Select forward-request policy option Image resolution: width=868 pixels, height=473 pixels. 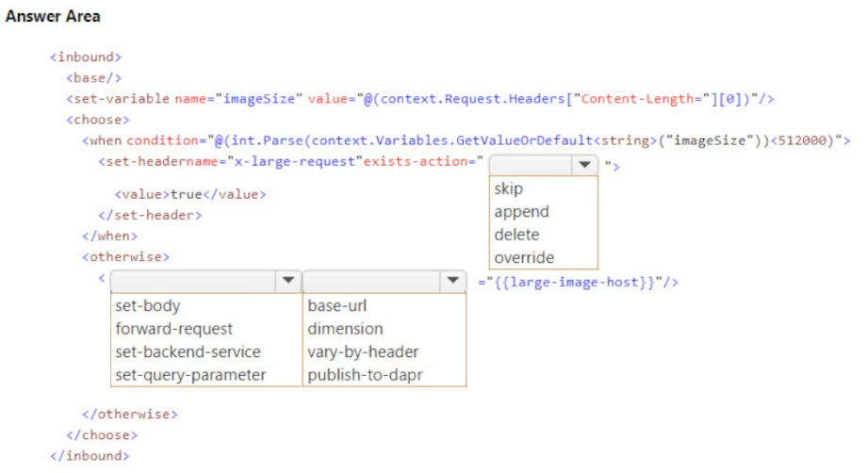(173, 329)
